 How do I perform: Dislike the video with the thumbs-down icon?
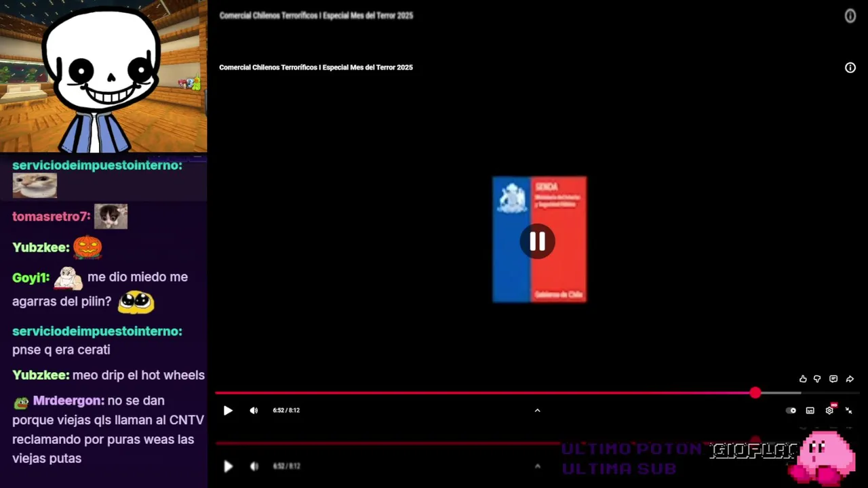click(817, 379)
